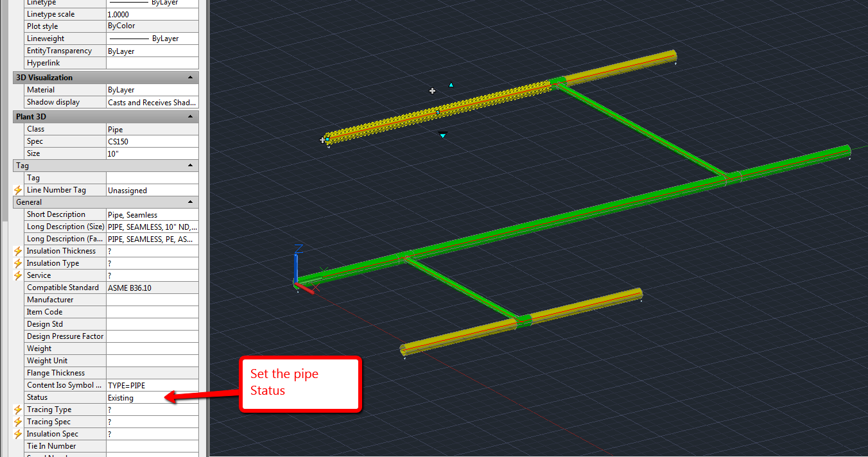Click the Tie In Number value field
This screenshot has height=457, width=868.
[152, 446]
